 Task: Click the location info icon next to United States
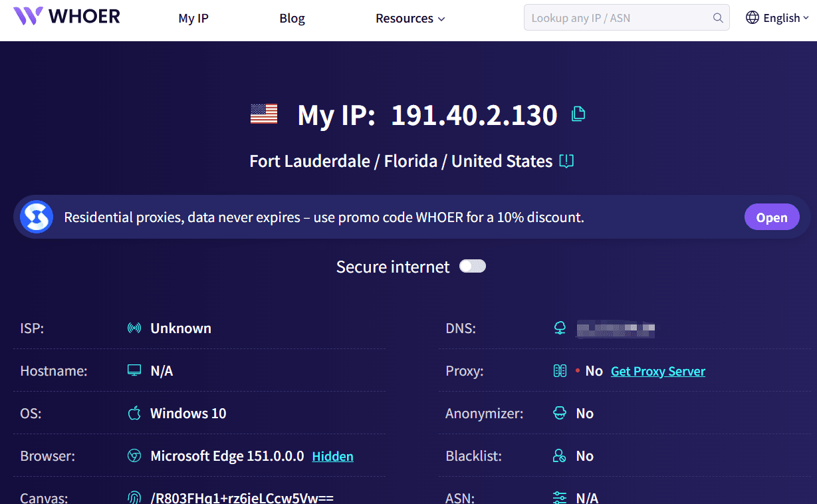pos(566,161)
